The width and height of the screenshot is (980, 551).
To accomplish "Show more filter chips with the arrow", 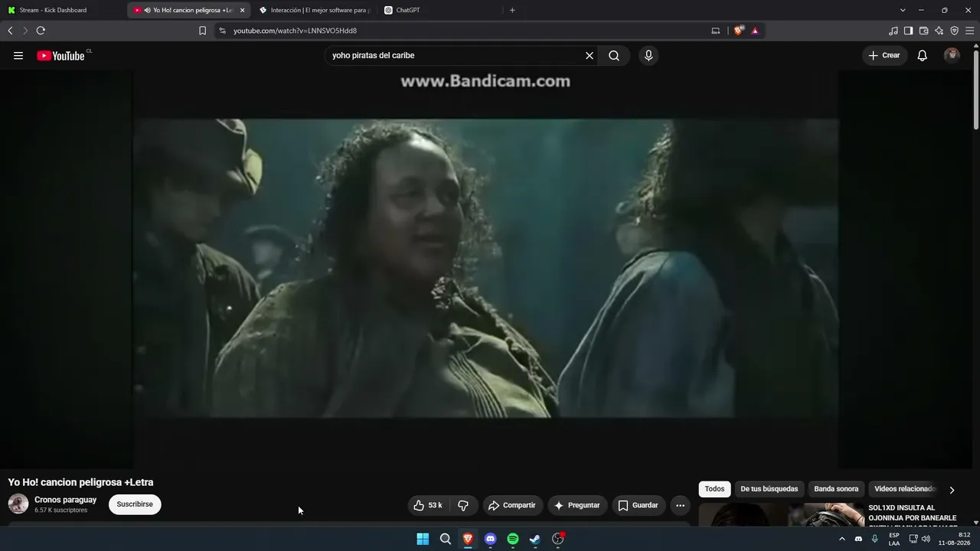I will point(952,490).
